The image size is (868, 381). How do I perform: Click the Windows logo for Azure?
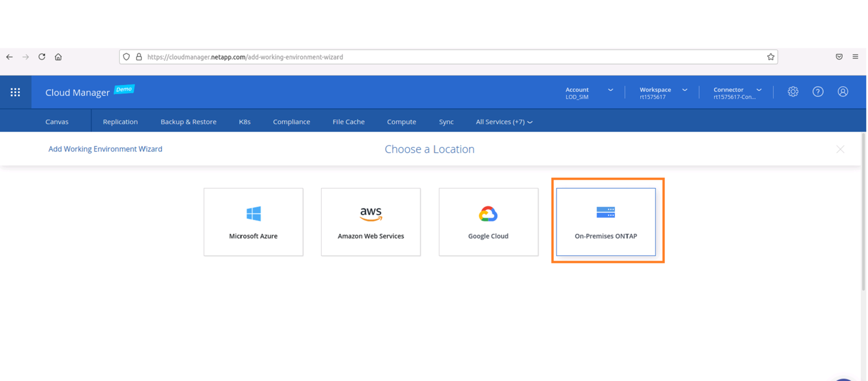click(x=253, y=214)
